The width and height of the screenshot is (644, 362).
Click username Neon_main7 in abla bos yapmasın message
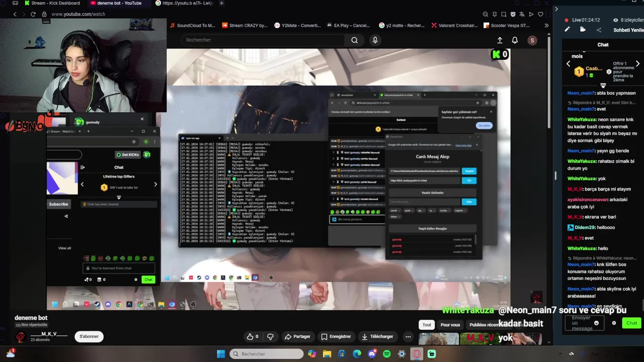click(x=581, y=93)
